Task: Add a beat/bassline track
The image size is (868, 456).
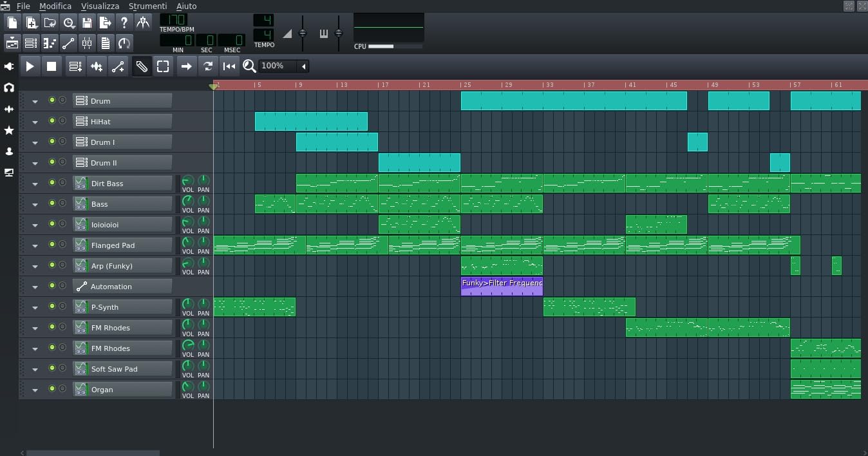Action: click(75, 66)
